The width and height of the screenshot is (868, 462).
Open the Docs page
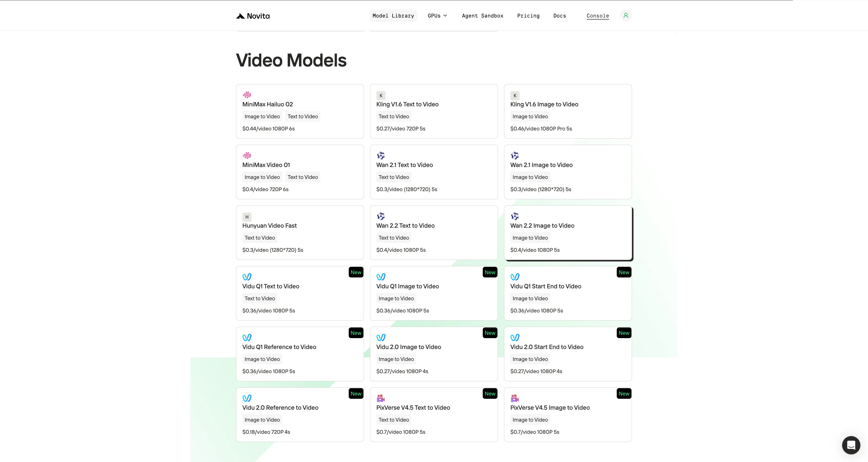tap(560, 15)
